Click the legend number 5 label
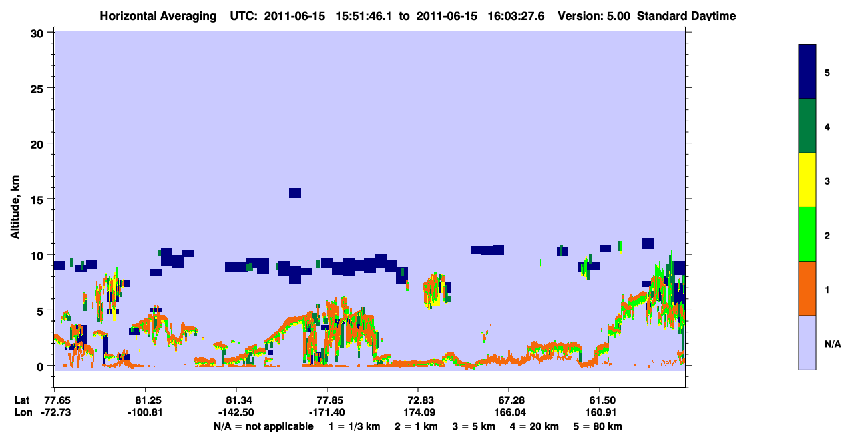Image resolution: width=868 pixels, height=445 pixels. point(827,71)
